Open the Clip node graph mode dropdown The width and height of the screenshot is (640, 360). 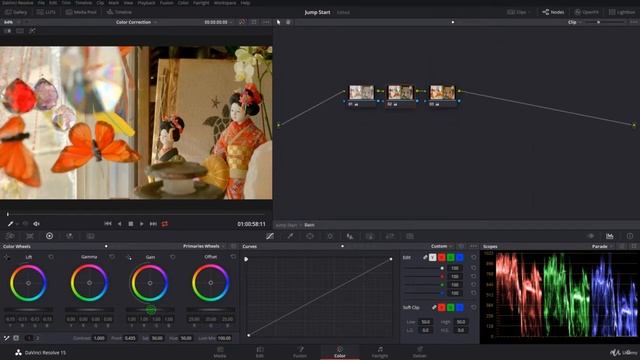tap(574, 22)
